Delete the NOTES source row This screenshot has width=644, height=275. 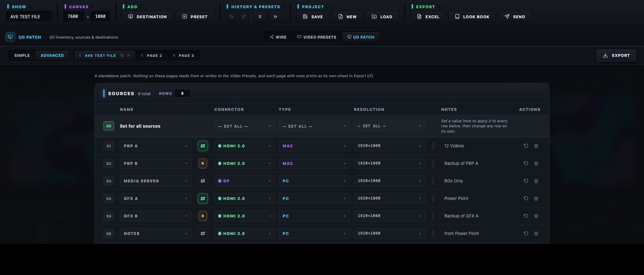pos(536,234)
